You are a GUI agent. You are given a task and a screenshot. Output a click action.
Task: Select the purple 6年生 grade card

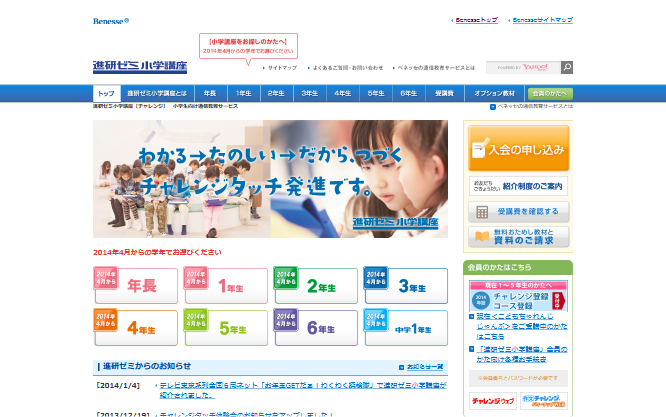316,327
